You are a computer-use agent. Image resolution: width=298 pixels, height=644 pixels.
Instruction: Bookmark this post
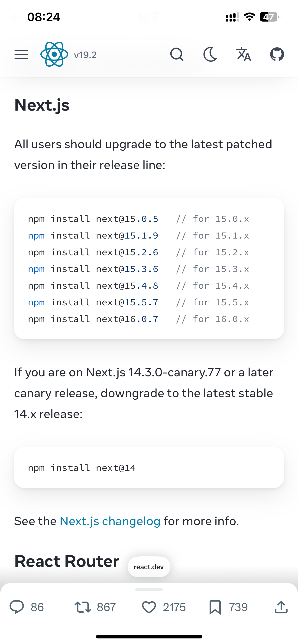[215, 607]
